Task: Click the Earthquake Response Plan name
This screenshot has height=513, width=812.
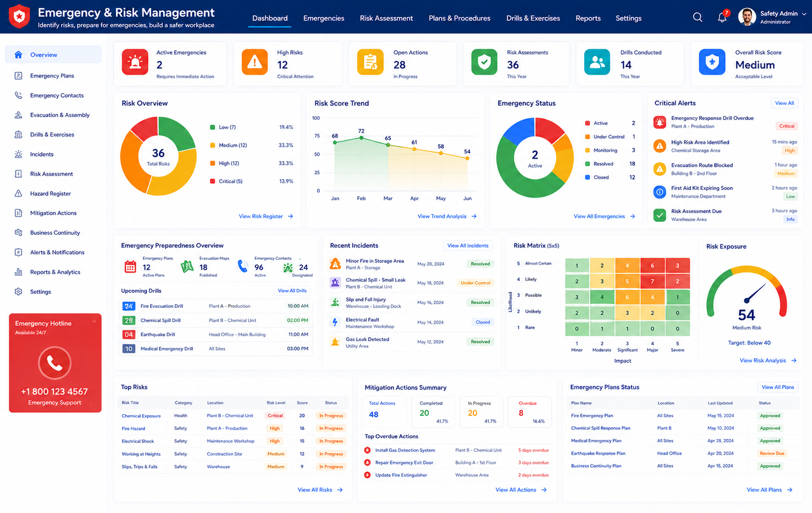Action: [598, 453]
